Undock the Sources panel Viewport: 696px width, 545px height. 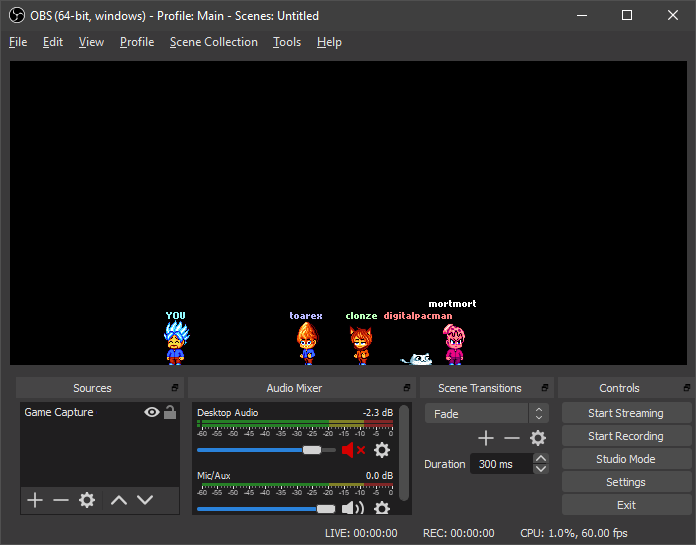coord(175,388)
